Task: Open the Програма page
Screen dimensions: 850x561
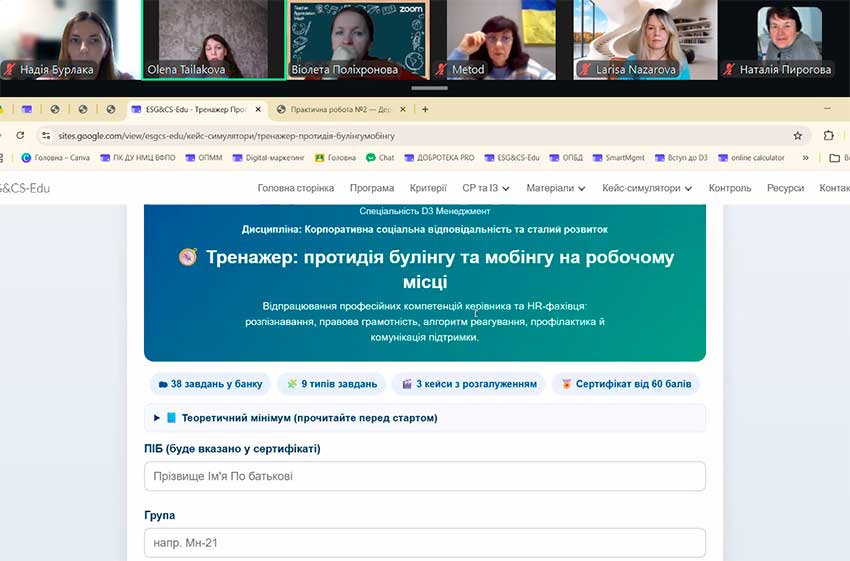Action: pyautogui.click(x=372, y=188)
